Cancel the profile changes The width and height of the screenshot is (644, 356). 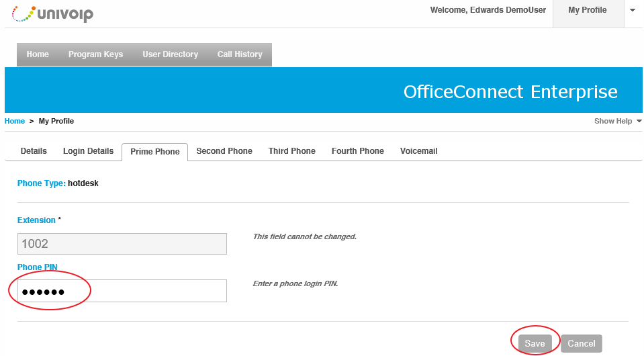(581, 343)
